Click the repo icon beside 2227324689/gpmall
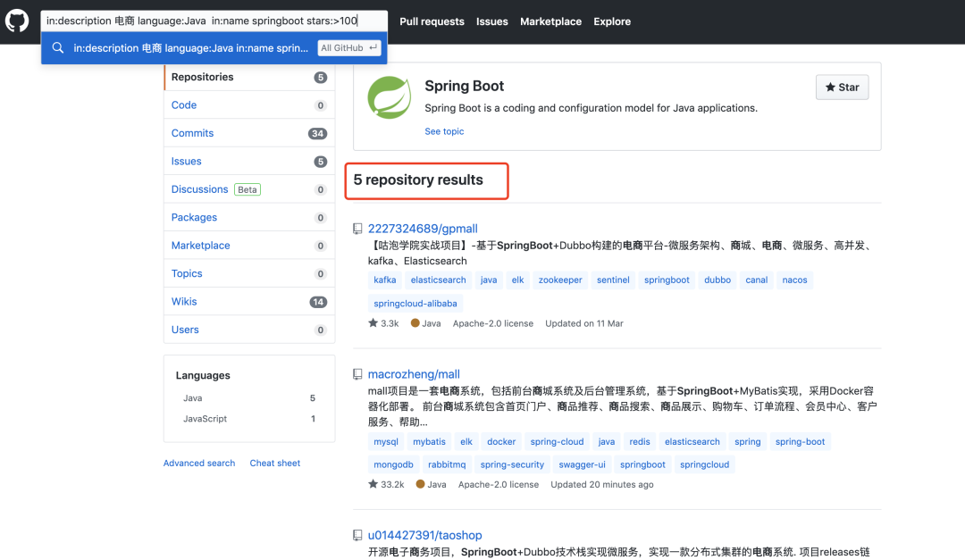The image size is (965, 560). click(x=357, y=229)
